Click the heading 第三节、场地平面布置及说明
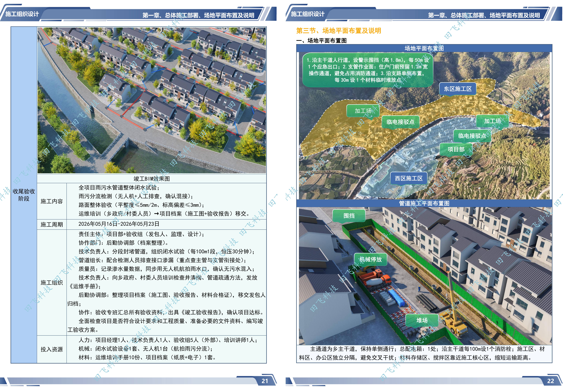 (x=339, y=31)
